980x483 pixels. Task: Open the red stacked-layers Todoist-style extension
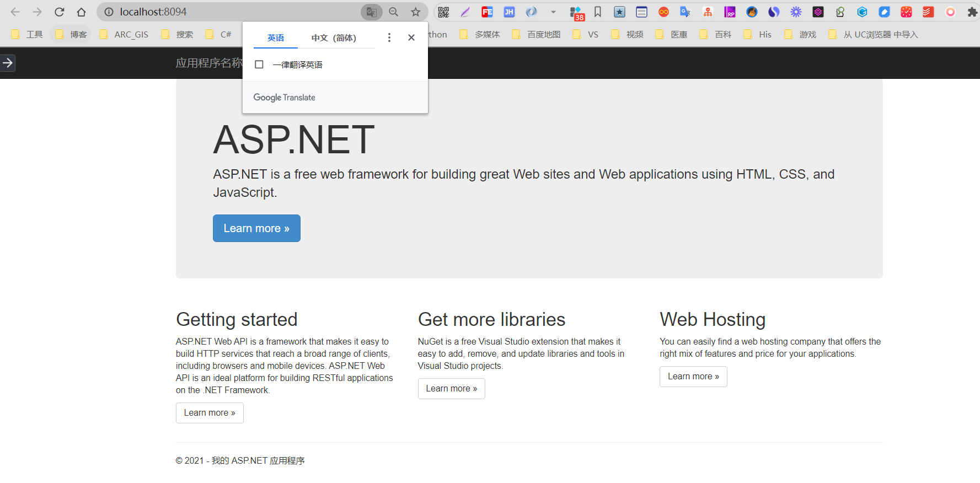click(x=928, y=12)
